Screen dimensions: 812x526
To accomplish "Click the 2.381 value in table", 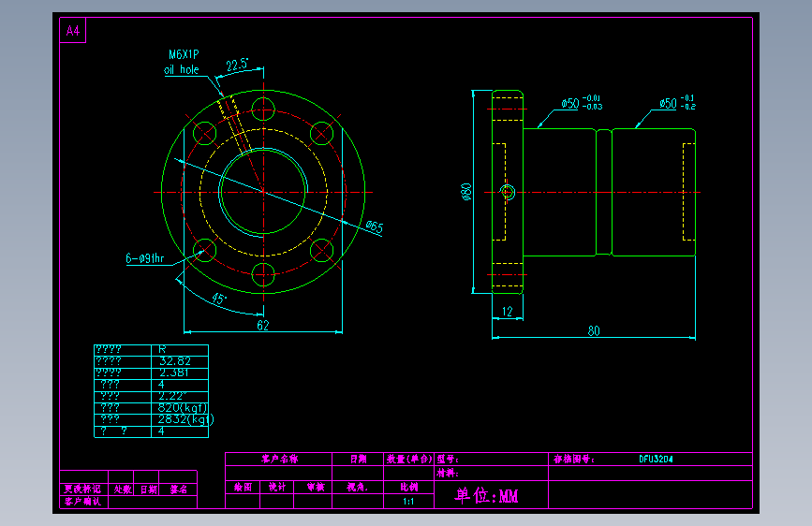I will click(x=173, y=373).
